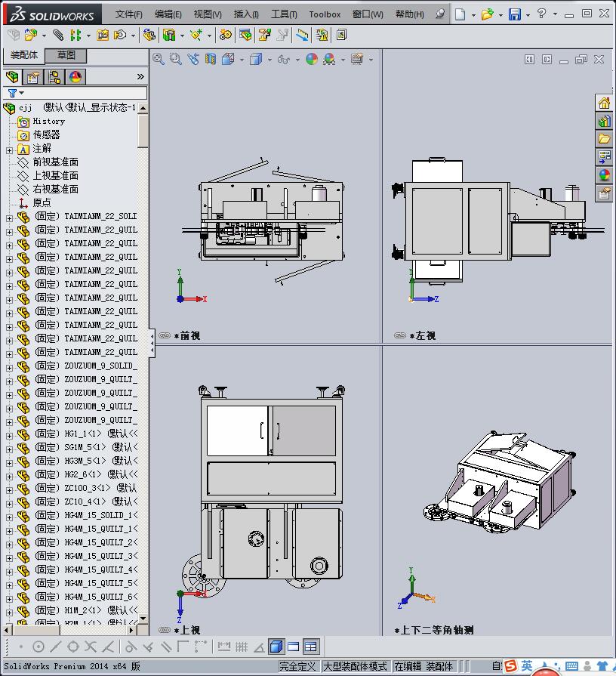Viewport: 616px width, 676px height.
Task: Click the New document icon
Action: 460,14
